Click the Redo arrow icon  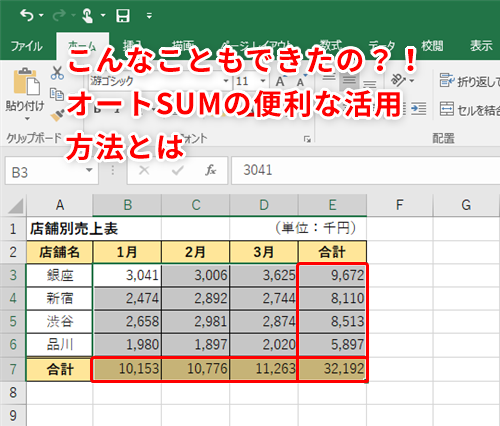(x=59, y=15)
